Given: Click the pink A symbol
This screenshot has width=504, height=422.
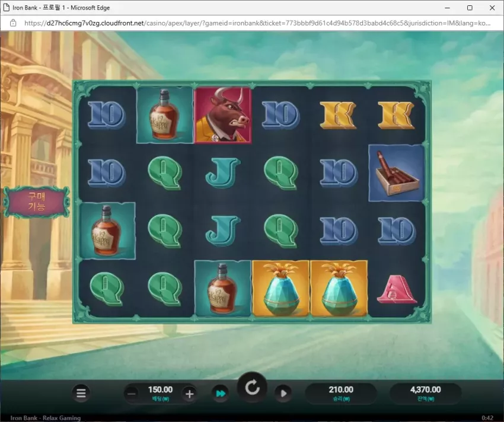Looking at the screenshot, I should tap(396, 289).
